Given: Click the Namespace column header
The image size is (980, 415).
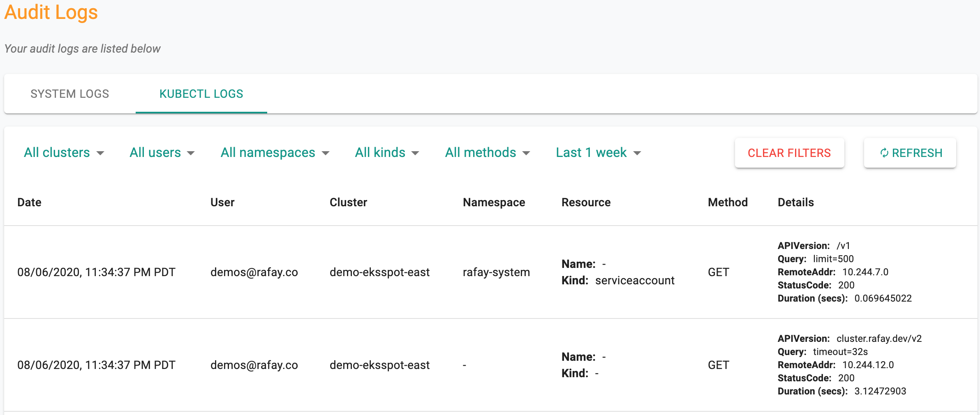Looking at the screenshot, I should (494, 202).
